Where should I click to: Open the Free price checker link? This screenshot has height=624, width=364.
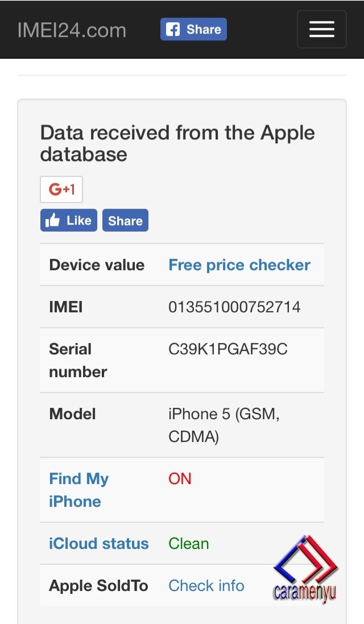pyautogui.click(x=239, y=265)
